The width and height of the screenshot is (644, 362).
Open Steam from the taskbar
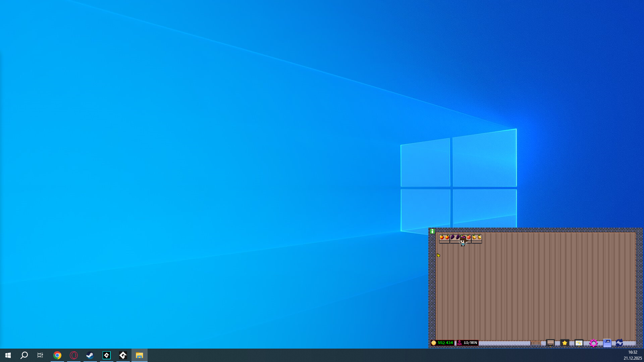90,355
